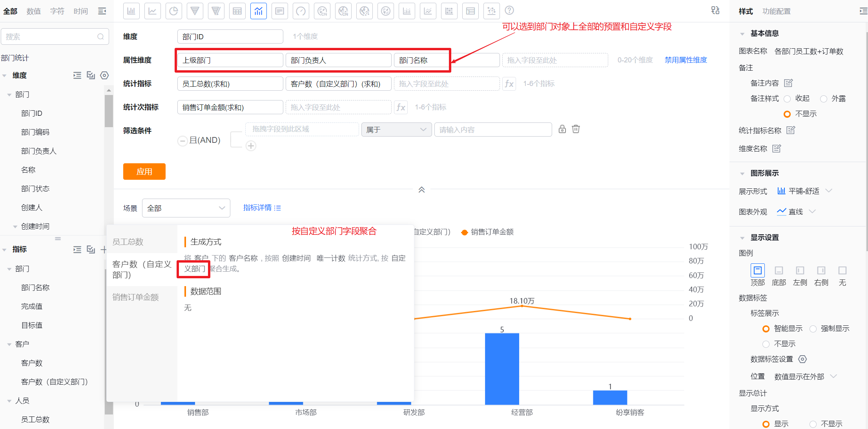Switch to the 功能配置 tab
The height and width of the screenshot is (429, 868).
pyautogui.click(x=776, y=11)
